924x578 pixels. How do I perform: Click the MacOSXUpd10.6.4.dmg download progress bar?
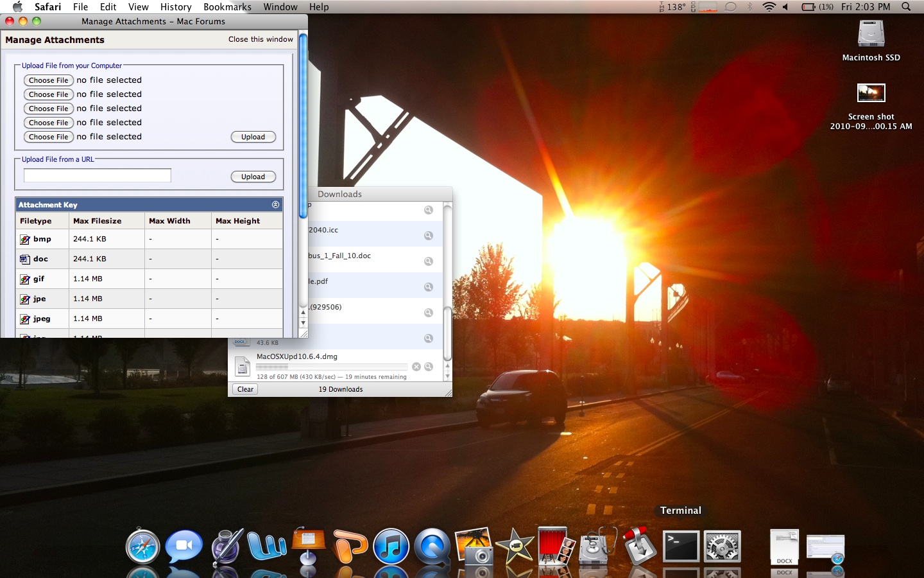coord(331,367)
